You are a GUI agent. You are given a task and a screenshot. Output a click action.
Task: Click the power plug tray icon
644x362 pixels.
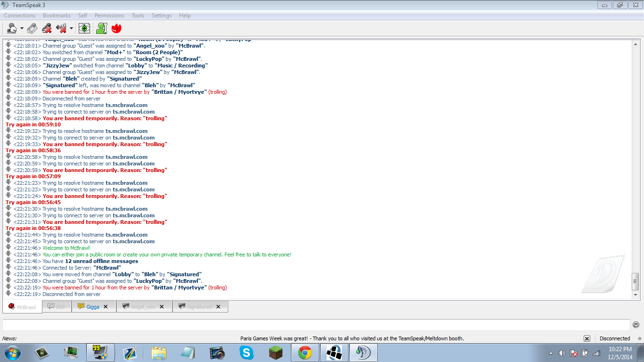[585, 353]
